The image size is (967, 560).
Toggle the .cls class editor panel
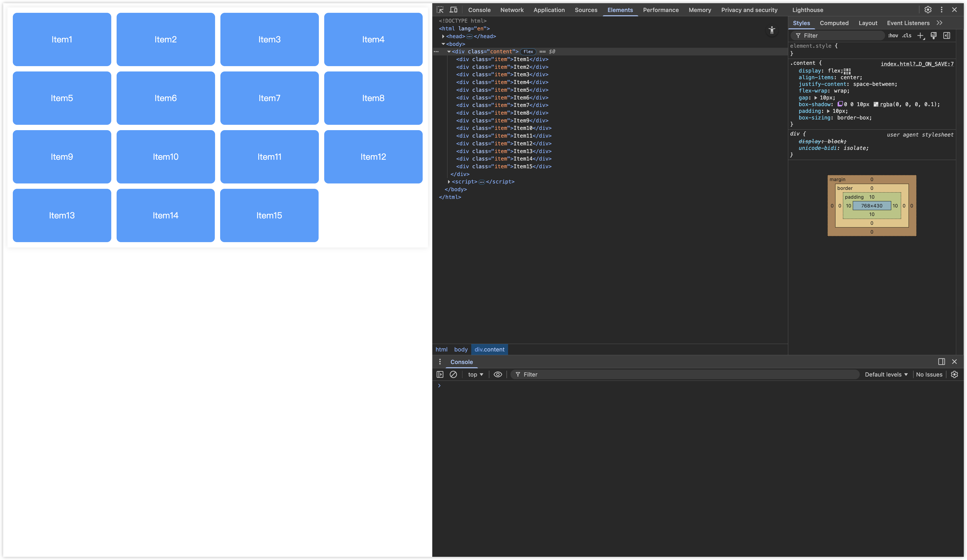pos(907,36)
